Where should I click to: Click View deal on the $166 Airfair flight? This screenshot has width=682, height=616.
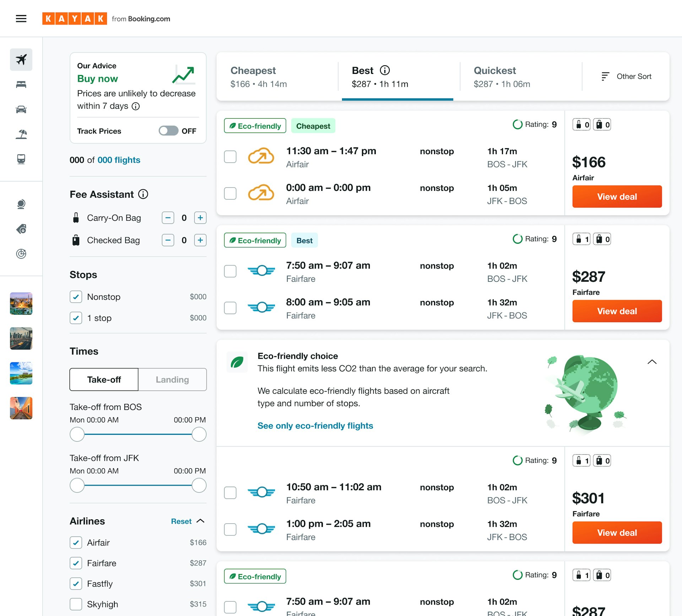(617, 196)
